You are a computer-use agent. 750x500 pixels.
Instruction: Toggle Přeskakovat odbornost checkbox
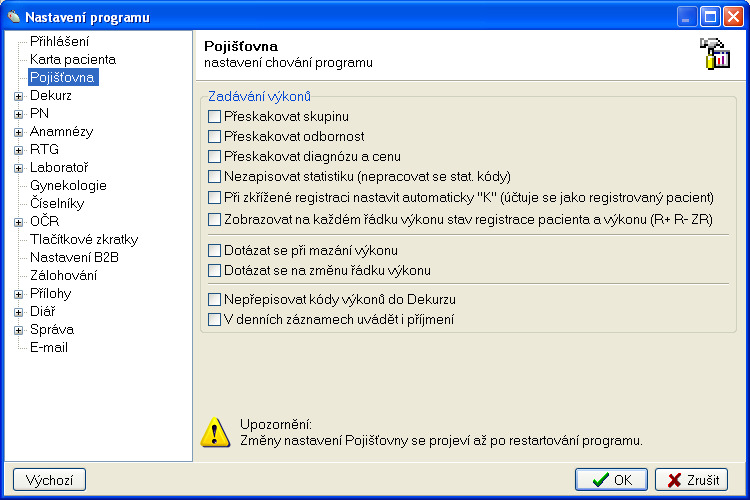pyautogui.click(x=214, y=136)
